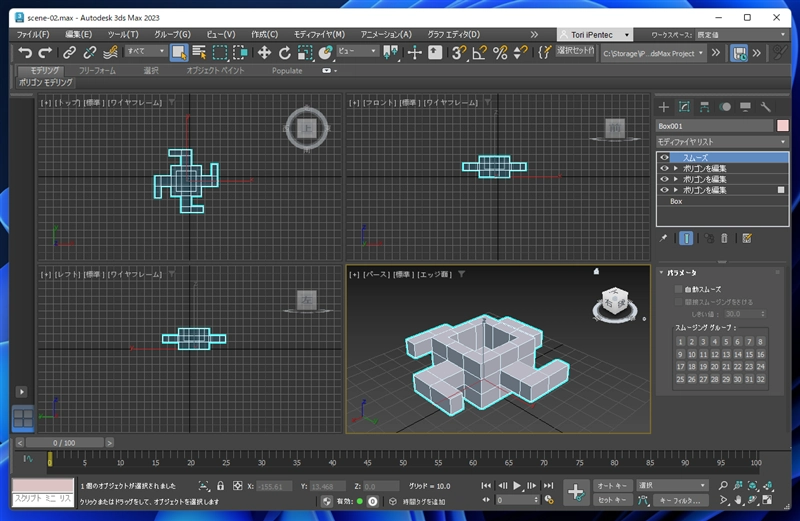Open the ファイル(F) menu
800x521 pixels.
point(33,35)
